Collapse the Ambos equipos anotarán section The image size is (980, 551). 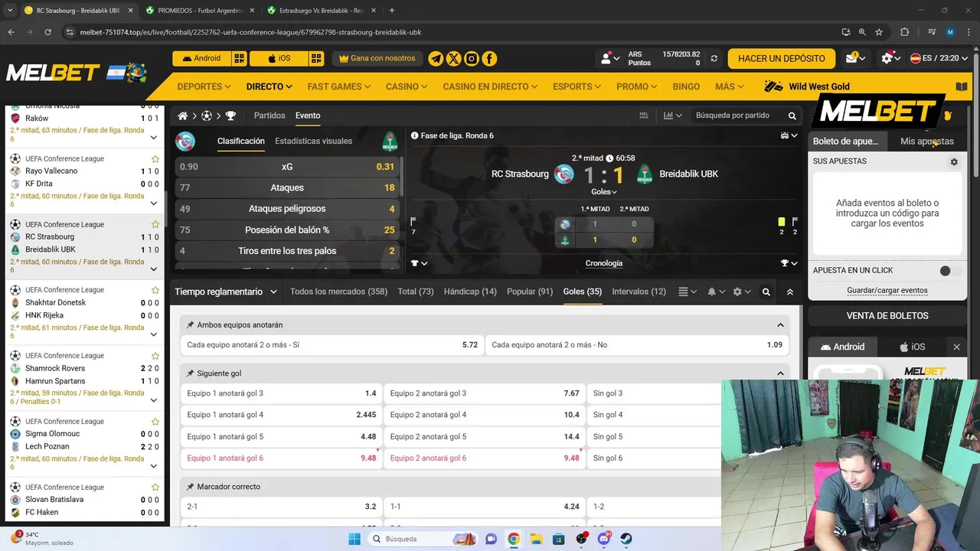780,324
